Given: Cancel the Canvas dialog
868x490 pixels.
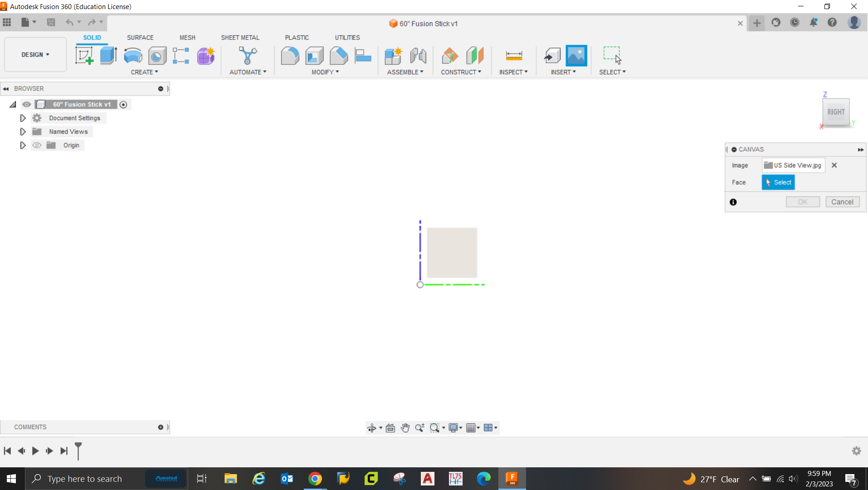Looking at the screenshot, I should pyautogui.click(x=843, y=201).
